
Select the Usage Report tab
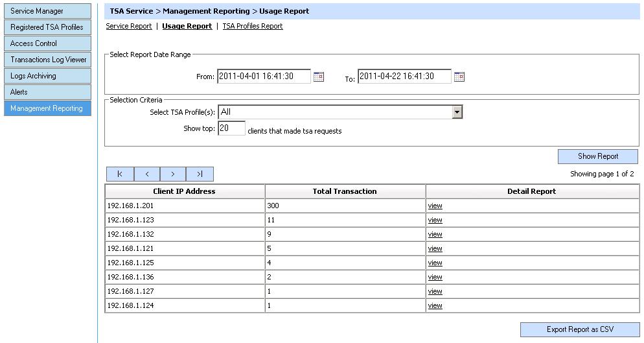tap(187, 26)
